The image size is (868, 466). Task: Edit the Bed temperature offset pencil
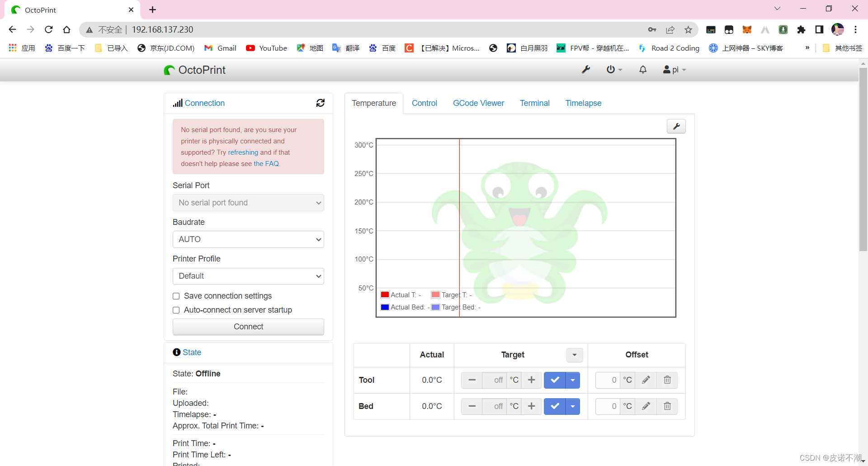coord(646,406)
